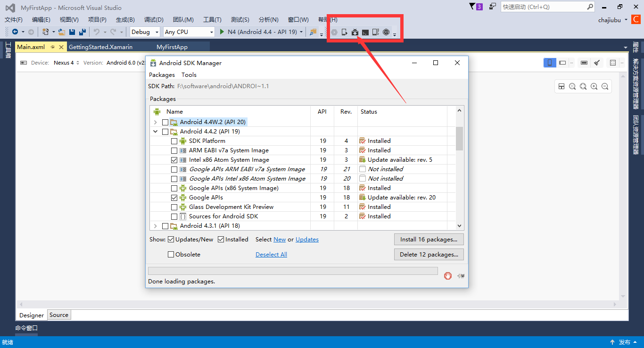Click the Save All toolbar icon
The image size is (644, 348).
pyautogui.click(x=83, y=32)
